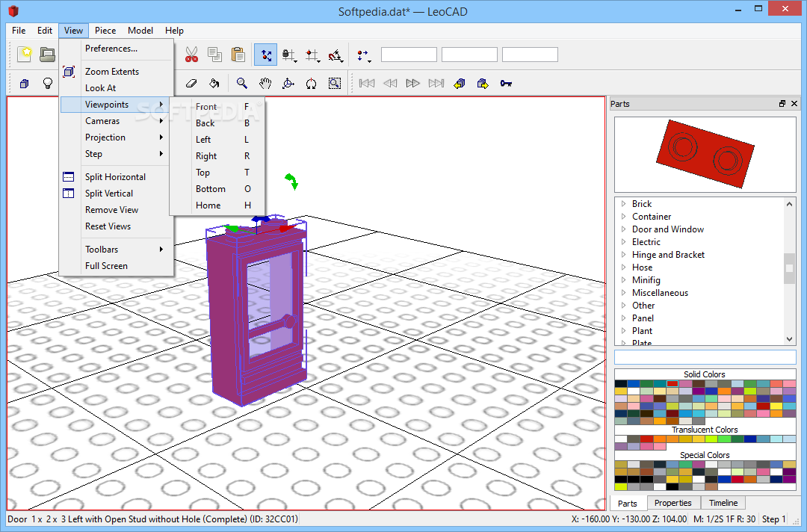Go to the next step
Screen dimensions: 807x532
412,84
